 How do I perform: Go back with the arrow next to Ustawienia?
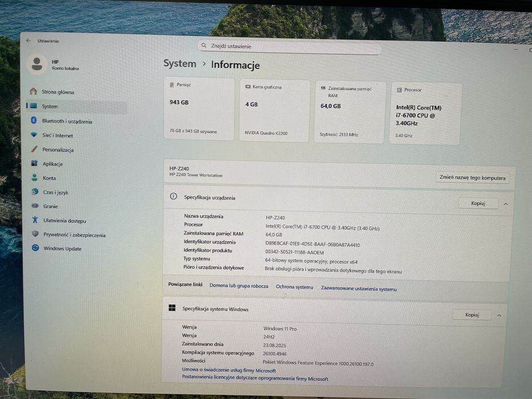click(28, 40)
